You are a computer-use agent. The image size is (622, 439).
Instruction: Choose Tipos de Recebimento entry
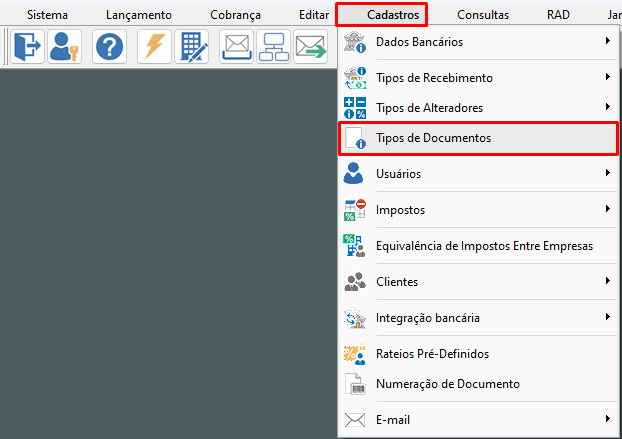click(x=478, y=78)
